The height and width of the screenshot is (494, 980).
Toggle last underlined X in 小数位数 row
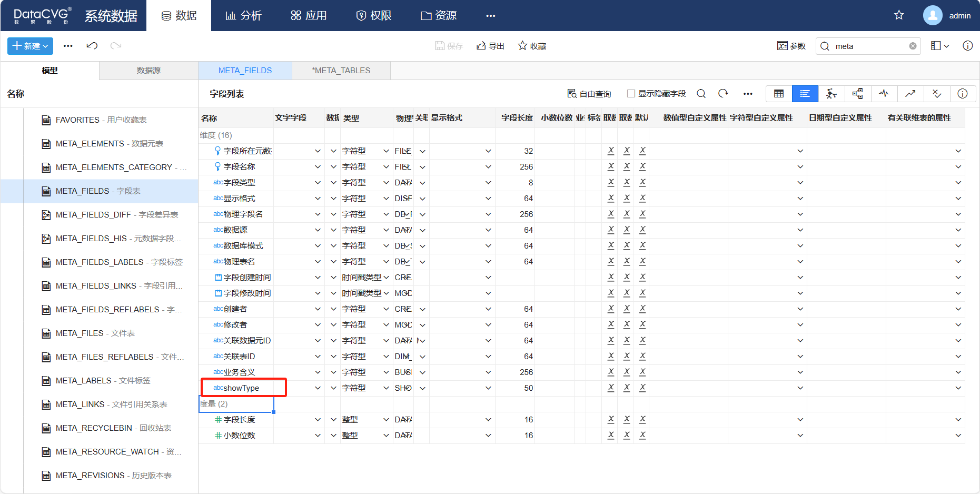click(x=642, y=435)
